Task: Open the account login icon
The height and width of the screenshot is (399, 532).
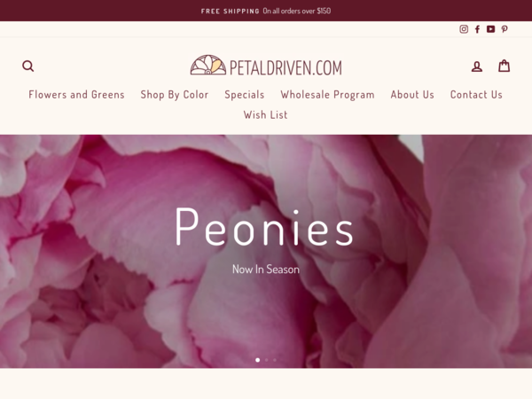Action: point(477,66)
